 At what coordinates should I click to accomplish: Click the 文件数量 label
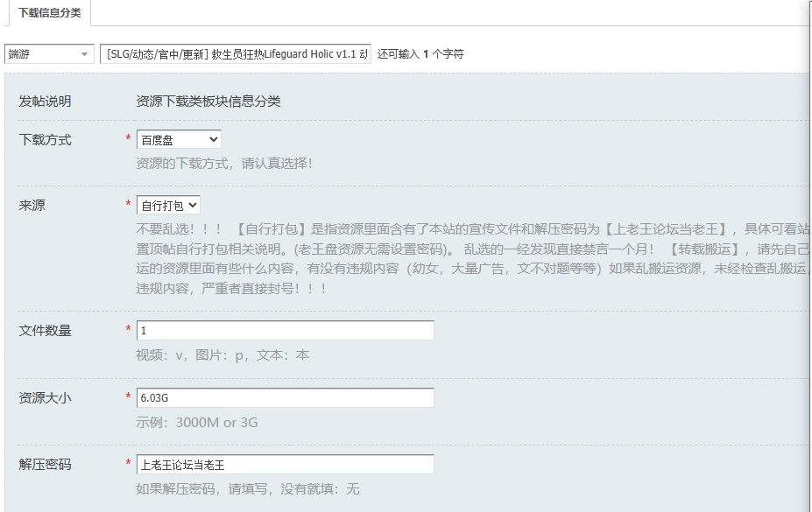point(45,331)
